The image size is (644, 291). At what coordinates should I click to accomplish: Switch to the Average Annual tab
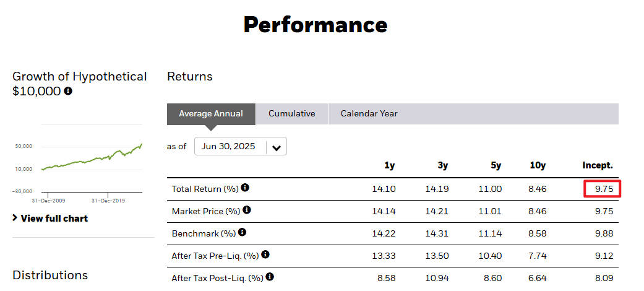(x=211, y=114)
